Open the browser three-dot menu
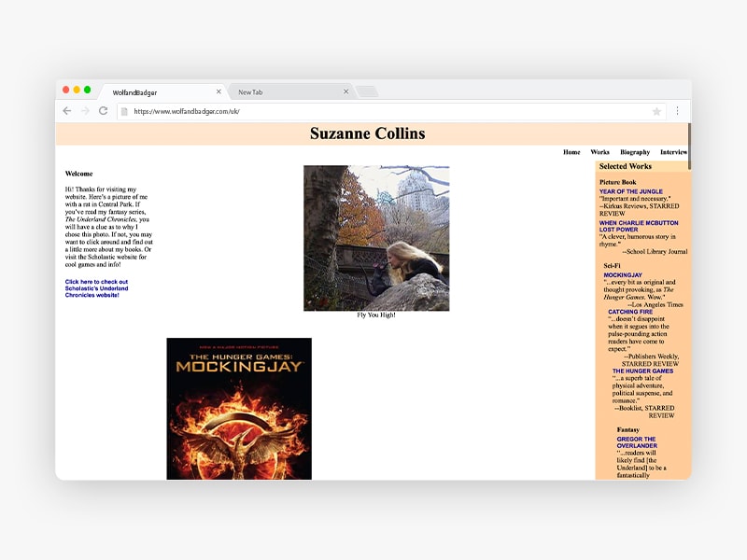The width and height of the screenshot is (747, 560). tap(677, 111)
